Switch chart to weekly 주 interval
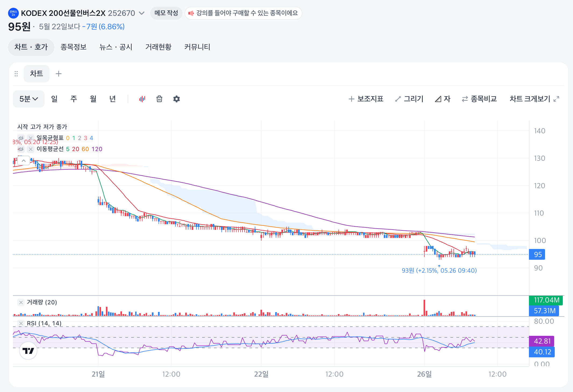This screenshot has height=392, width=573. point(74,99)
